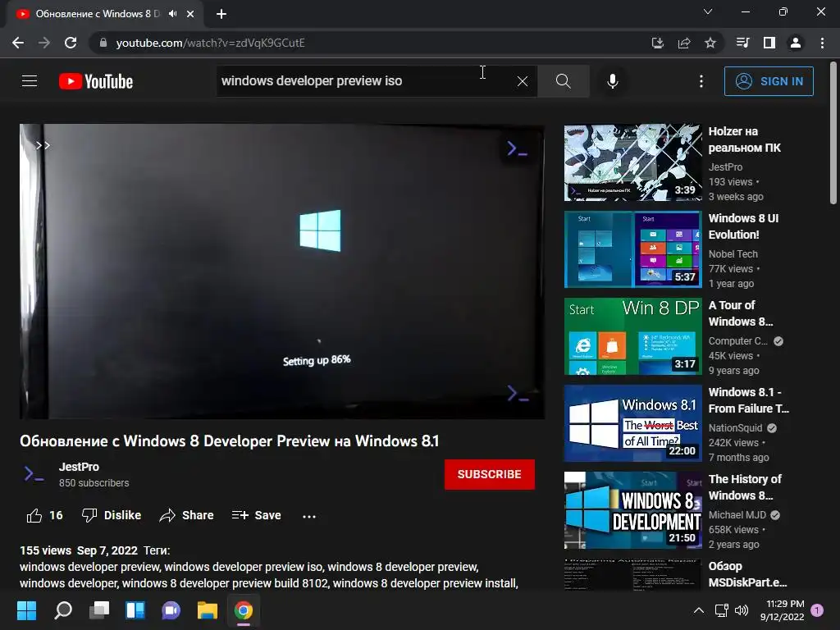Install app icon in address bar
Screen dimensions: 840x630
click(x=658, y=43)
